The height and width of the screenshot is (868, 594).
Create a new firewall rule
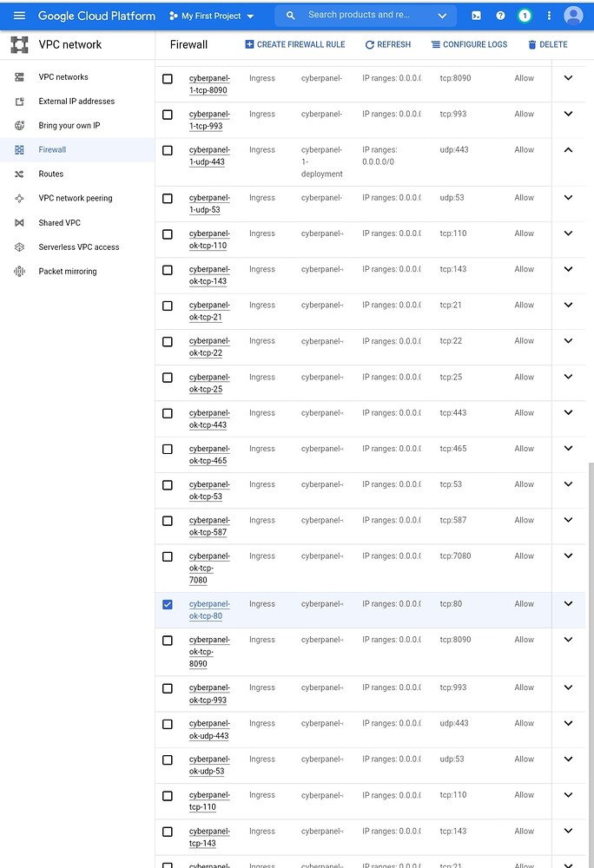(295, 44)
